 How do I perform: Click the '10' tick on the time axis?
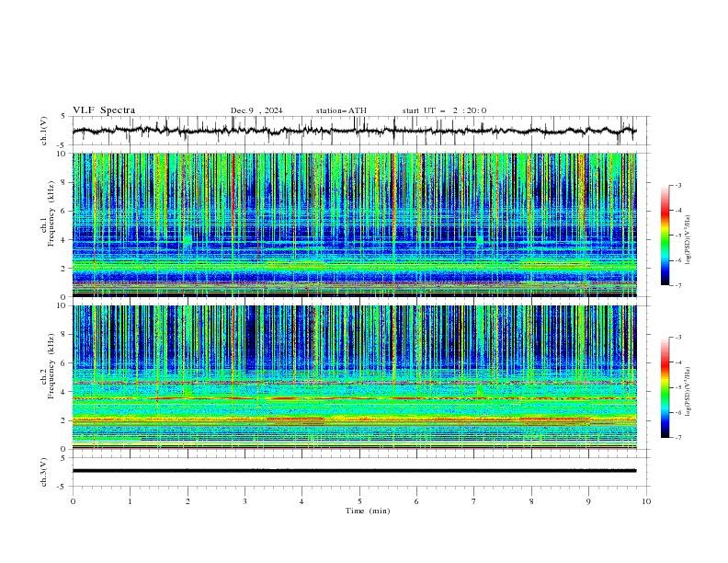pos(646,501)
